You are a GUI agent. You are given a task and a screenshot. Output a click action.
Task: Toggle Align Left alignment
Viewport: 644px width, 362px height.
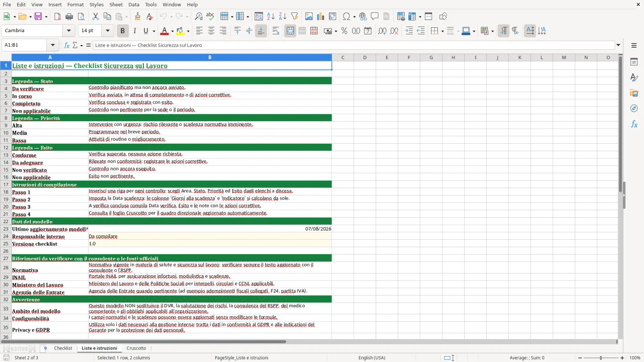(199, 31)
